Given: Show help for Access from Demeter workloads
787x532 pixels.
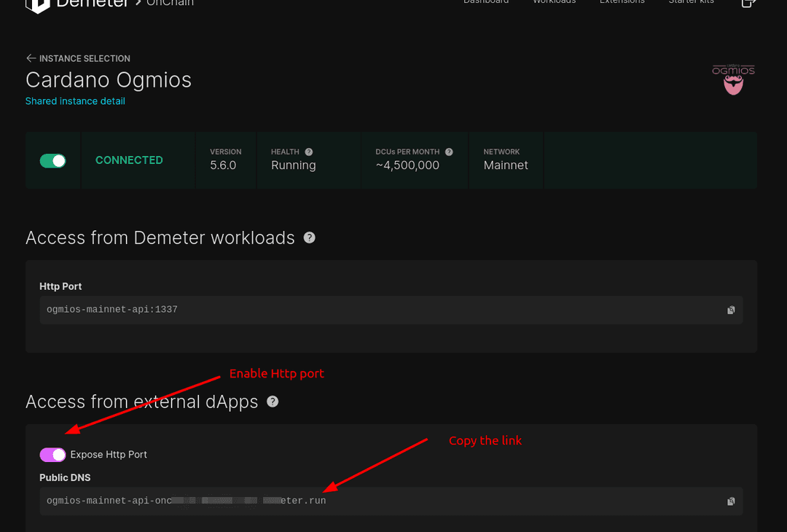Looking at the screenshot, I should click(x=309, y=238).
